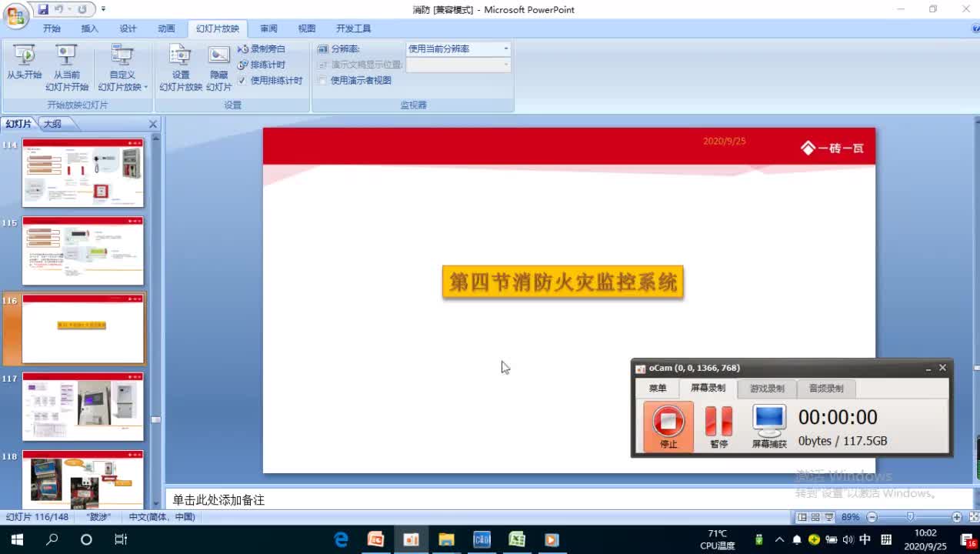Screen dimensions: 980x554
Task: Switch to the 开发工具 ribbon tab
Action: (x=353, y=28)
